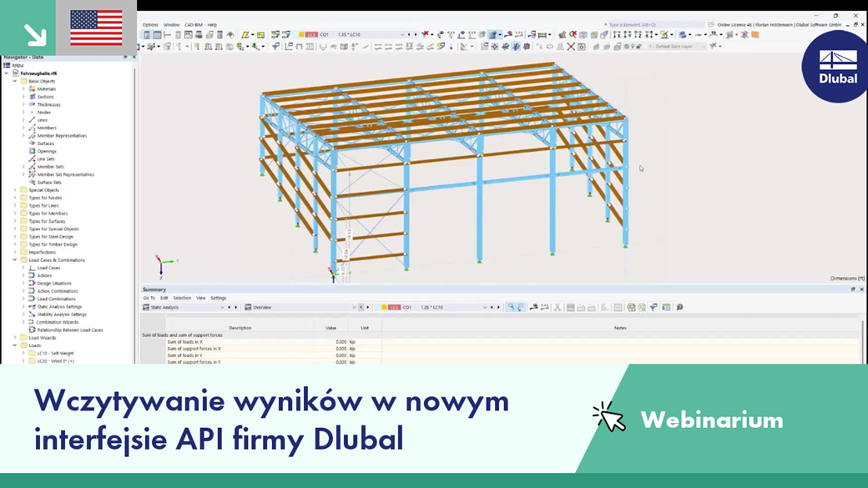
Task: Click the user/license icon beside Online License
Action: [710, 24]
